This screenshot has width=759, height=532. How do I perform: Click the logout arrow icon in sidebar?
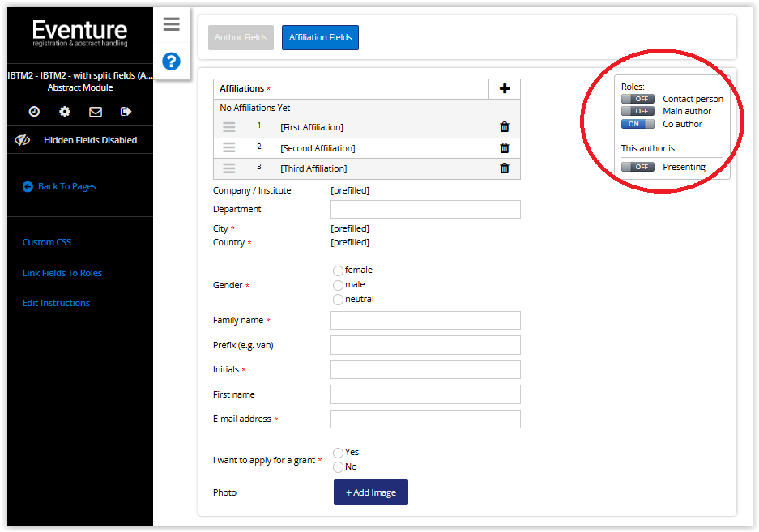coord(126,112)
